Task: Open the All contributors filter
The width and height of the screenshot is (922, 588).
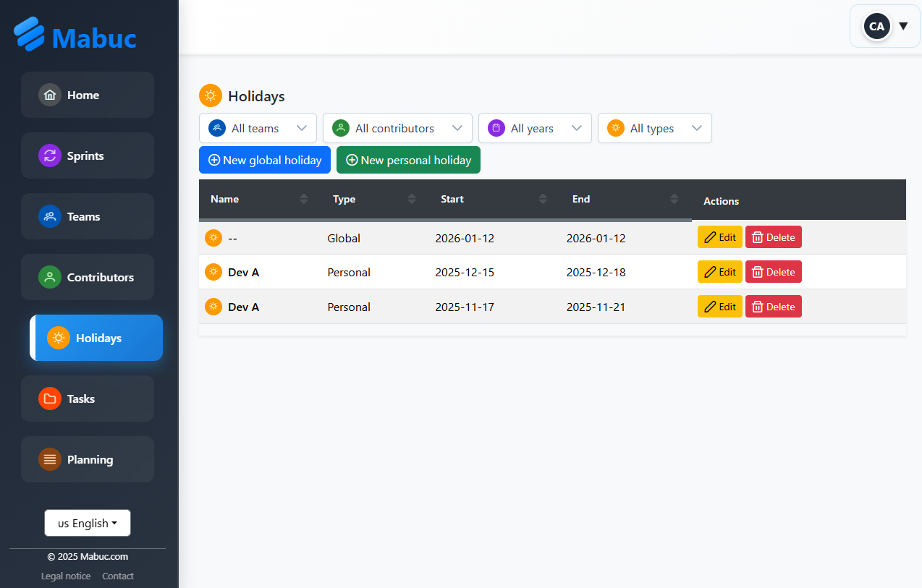Action: (397, 128)
